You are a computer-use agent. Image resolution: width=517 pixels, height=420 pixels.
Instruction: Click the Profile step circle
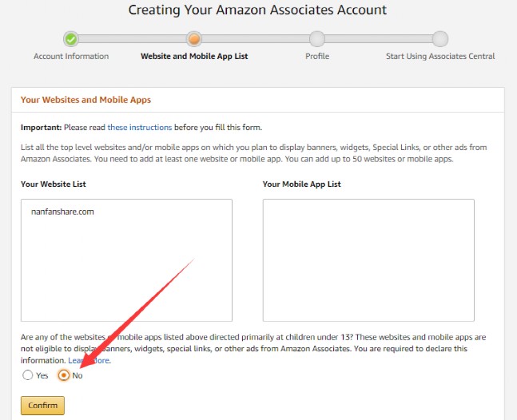[317, 38]
